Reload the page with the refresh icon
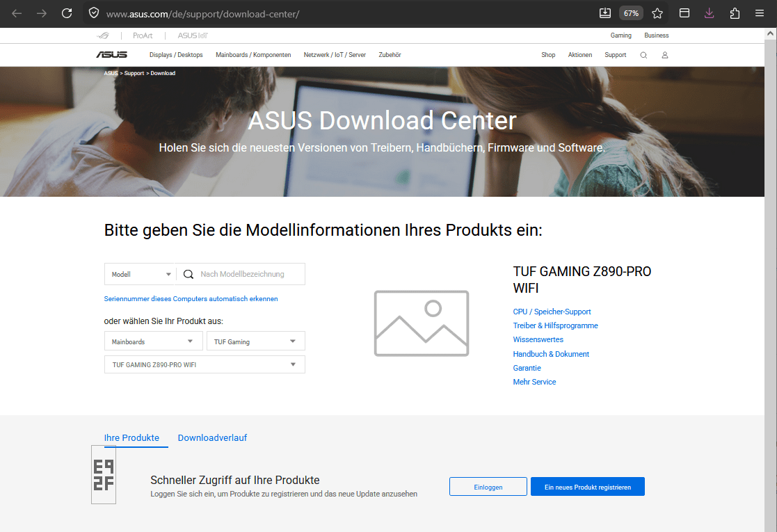 [67, 13]
